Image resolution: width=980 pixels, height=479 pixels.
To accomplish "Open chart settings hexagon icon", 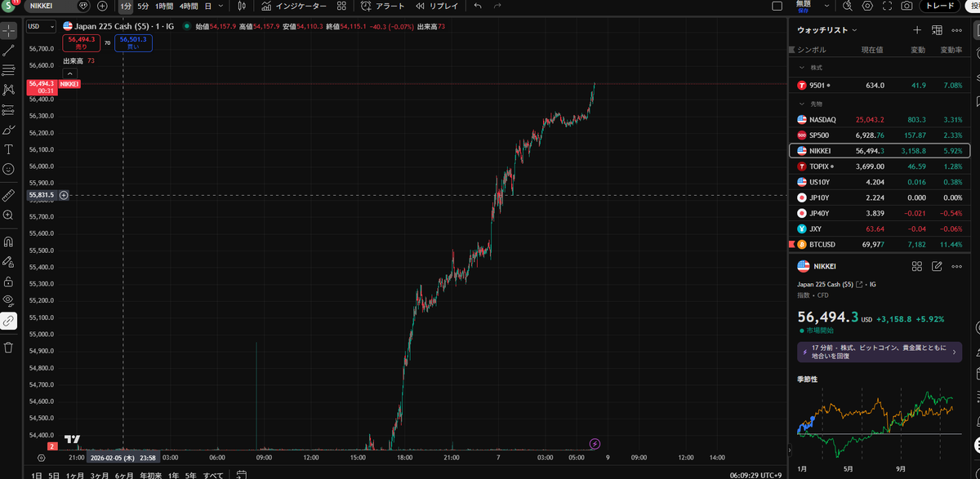I will (867, 6).
